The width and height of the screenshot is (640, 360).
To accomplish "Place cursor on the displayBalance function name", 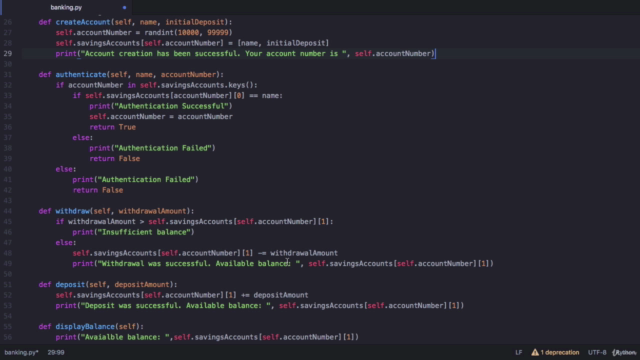I will coord(85,327).
